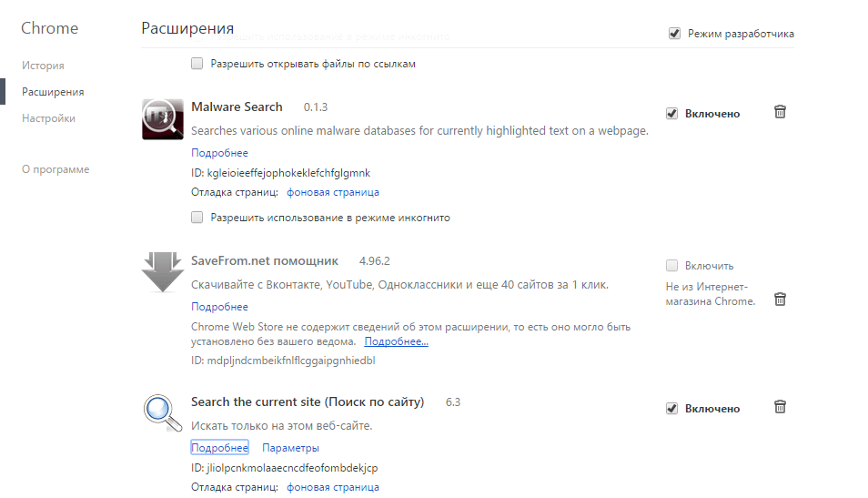
Task: Remove Search the current site via trash icon
Action: pyautogui.click(x=780, y=407)
